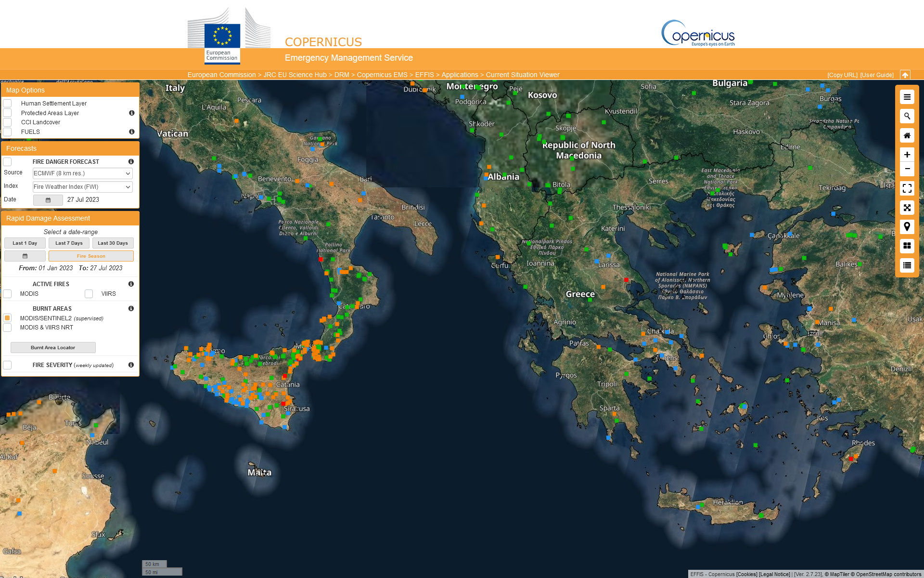Viewport: 924px width, 578px height.
Task: Open Index dropdown Fire Weather Index
Action: tap(82, 187)
